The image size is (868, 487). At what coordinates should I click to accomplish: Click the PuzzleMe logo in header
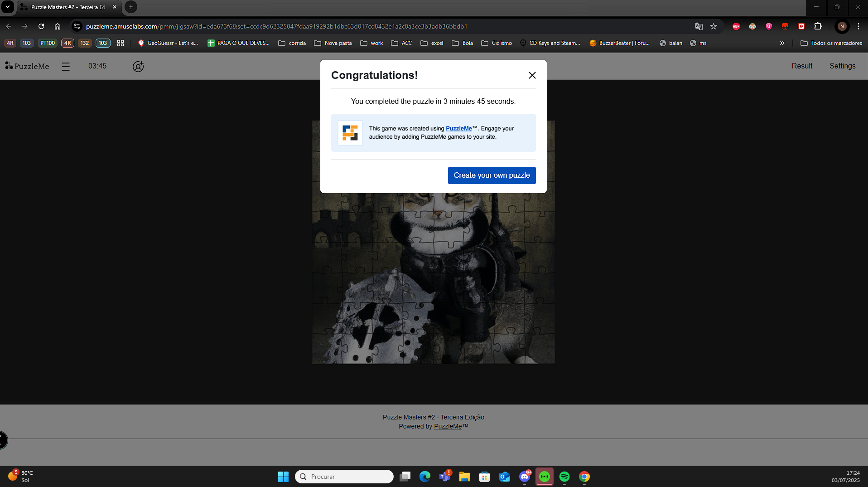27,66
